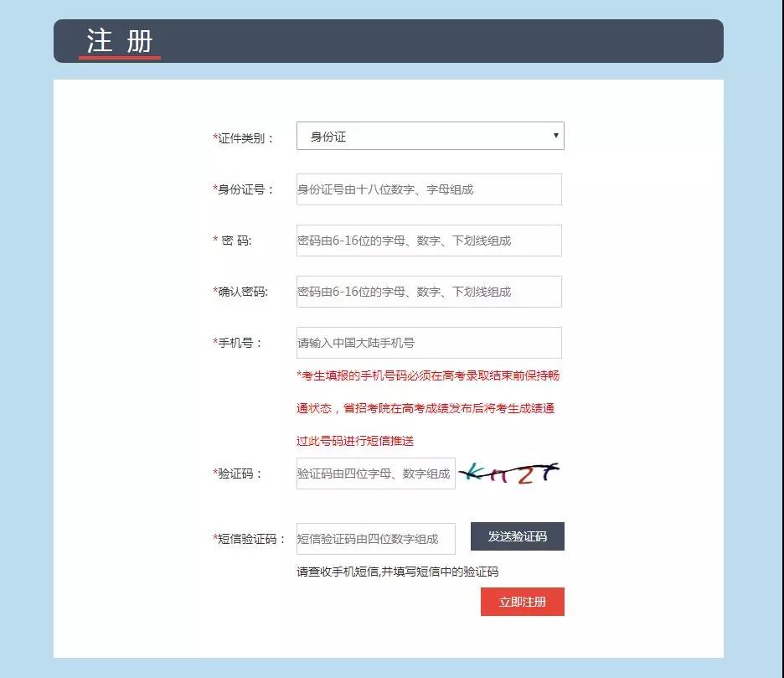Open the 证件类别 dropdown showing 身份证
The height and width of the screenshot is (678, 784).
click(x=429, y=137)
